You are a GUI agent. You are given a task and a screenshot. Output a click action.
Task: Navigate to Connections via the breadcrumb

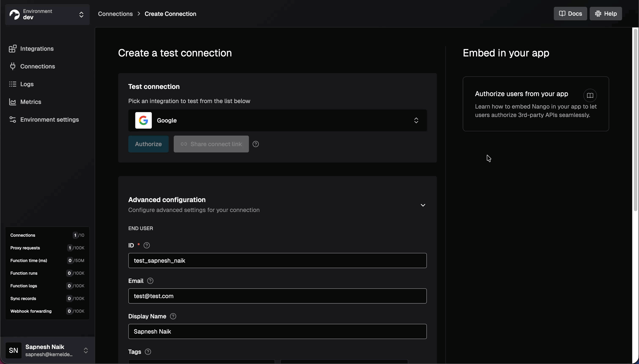[x=115, y=14]
